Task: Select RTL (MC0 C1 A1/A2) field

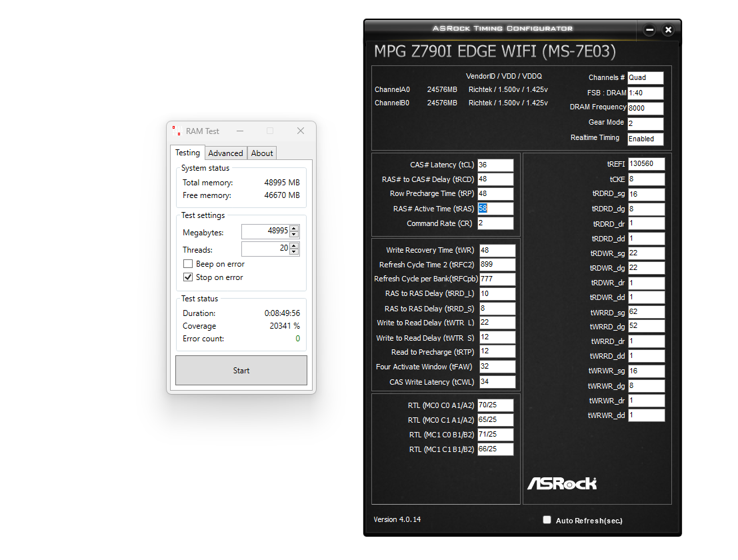Action: click(x=495, y=420)
